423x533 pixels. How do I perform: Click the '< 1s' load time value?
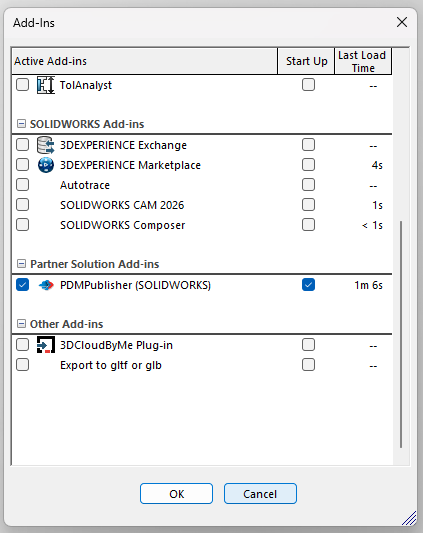[372, 225]
